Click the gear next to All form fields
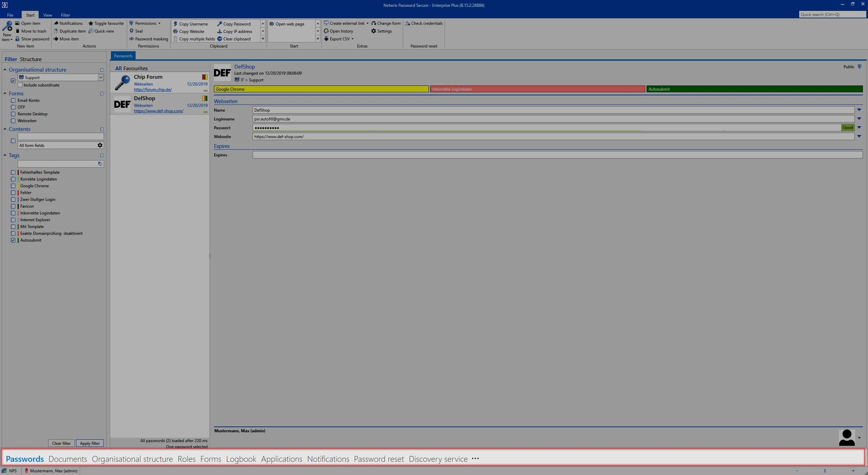868x475 pixels. (x=100, y=145)
